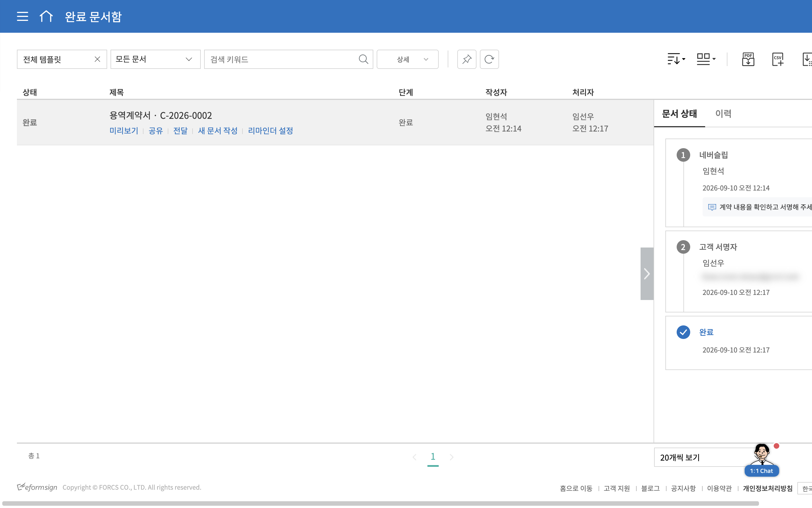Screen dimensions: 812x508
Task: Click the magnifier search icon
Action: coord(363,59)
